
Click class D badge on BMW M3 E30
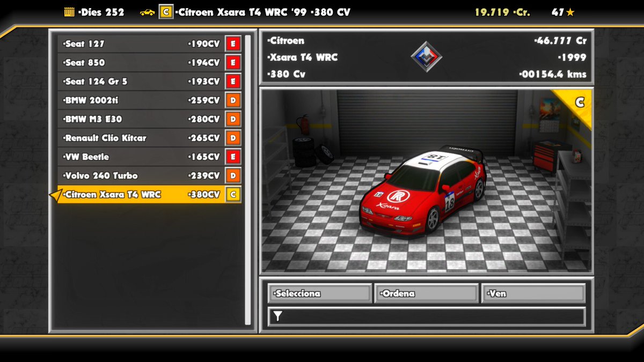pos(233,119)
